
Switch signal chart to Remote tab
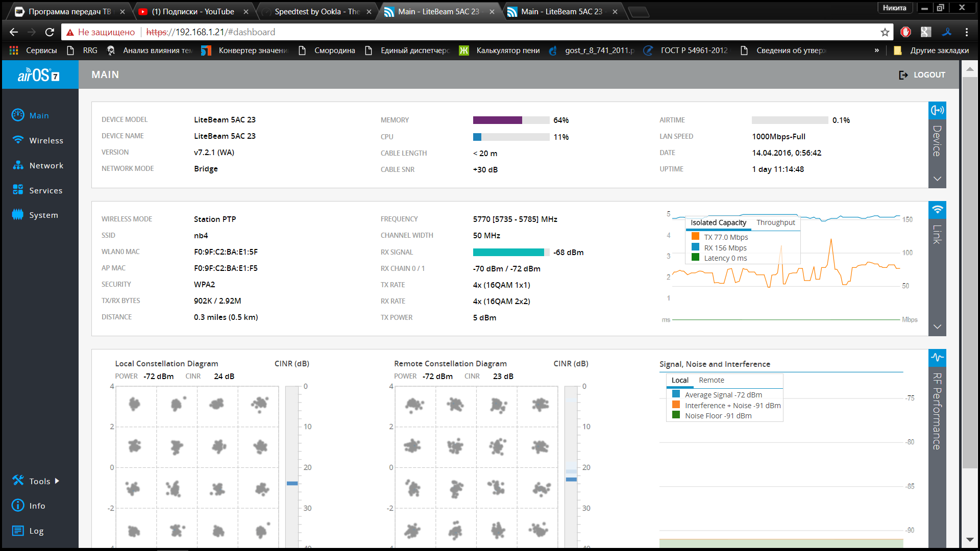point(711,380)
